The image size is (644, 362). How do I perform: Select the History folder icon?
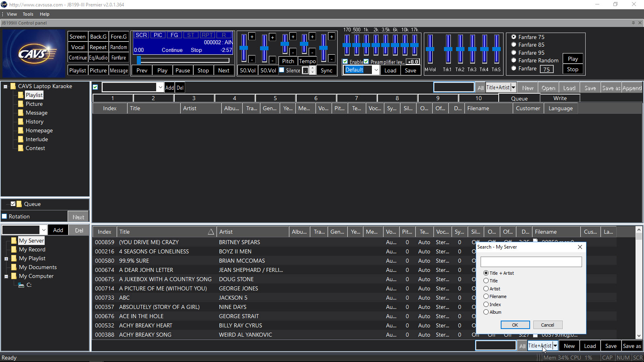(x=21, y=121)
